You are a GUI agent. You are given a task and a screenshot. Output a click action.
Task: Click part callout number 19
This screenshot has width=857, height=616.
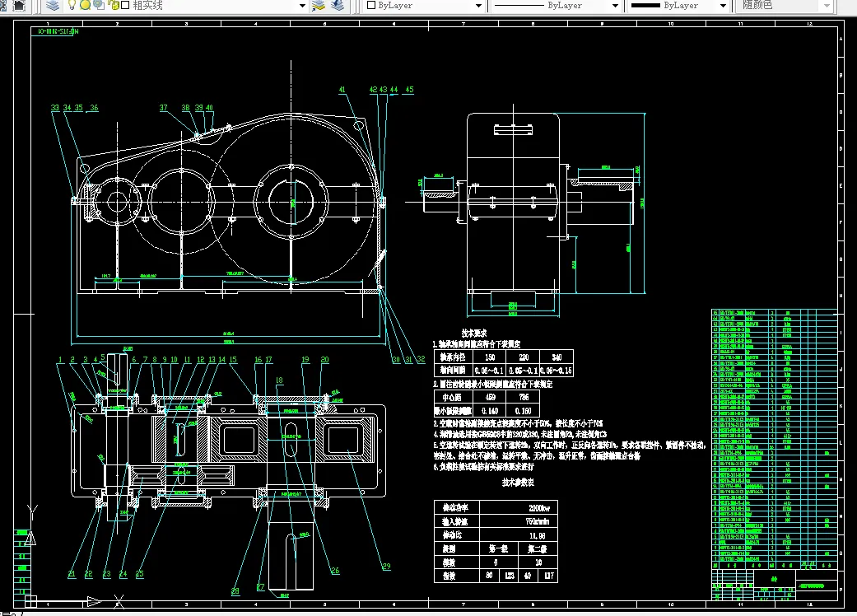coord(305,360)
